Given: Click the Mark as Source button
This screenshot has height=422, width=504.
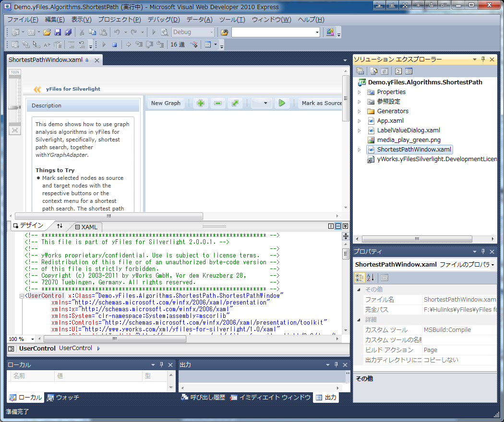Looking at the screenshot, I should click(320, 103).
